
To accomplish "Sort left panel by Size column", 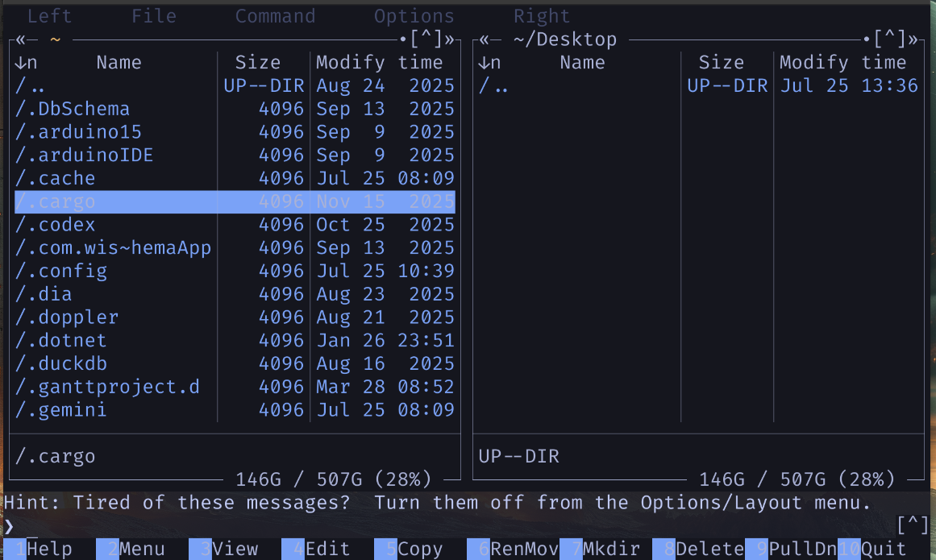I will (258, 63).
